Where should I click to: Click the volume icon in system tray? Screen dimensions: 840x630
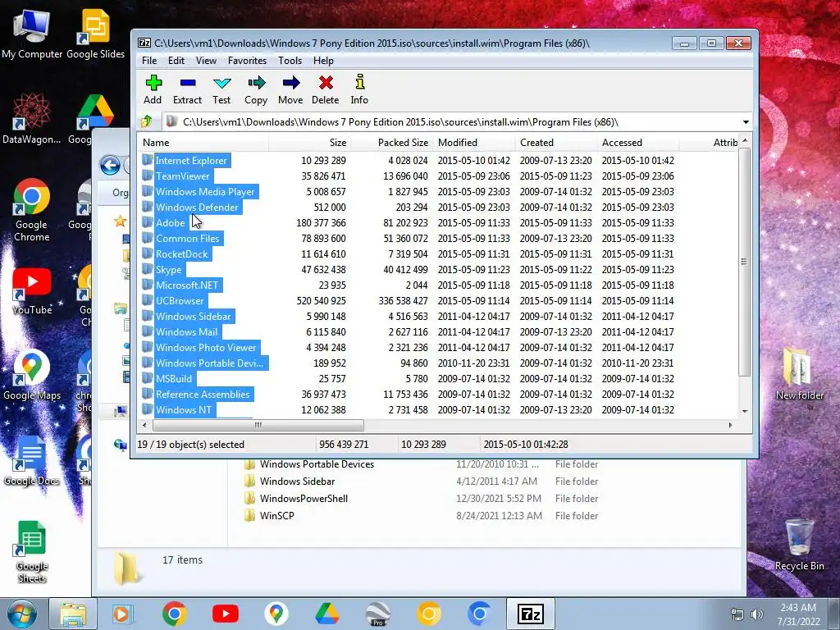[x=757, y=614]
